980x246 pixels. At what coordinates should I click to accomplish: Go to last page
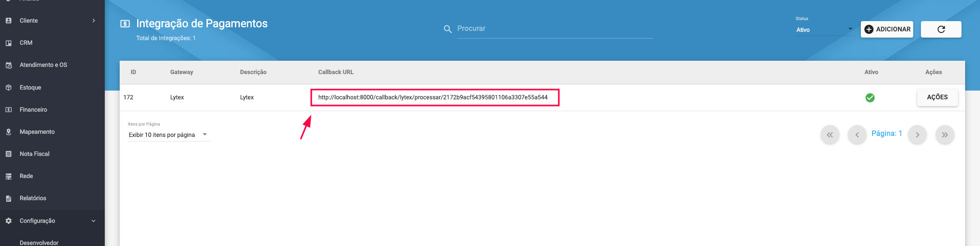[945, 135]
